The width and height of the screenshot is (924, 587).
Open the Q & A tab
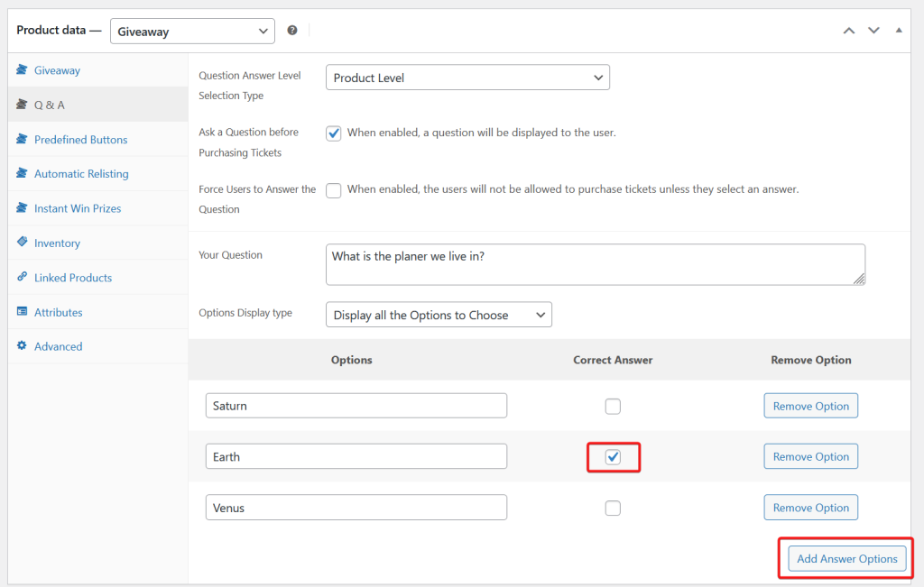click(50, 105)
